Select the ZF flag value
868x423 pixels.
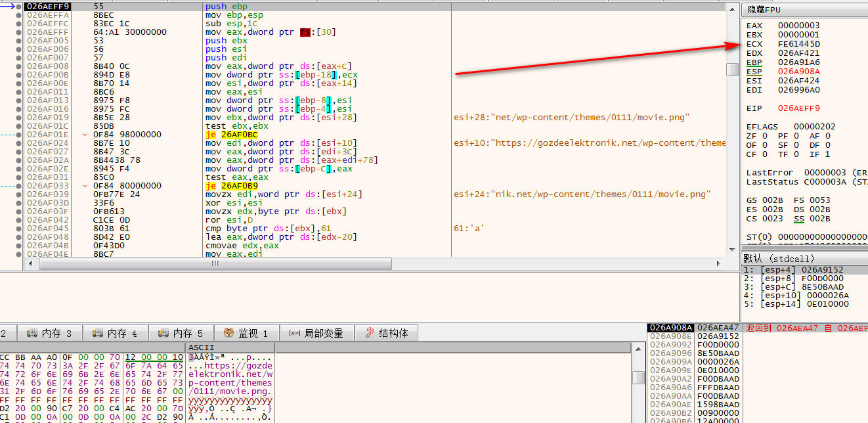coord(765,136)
